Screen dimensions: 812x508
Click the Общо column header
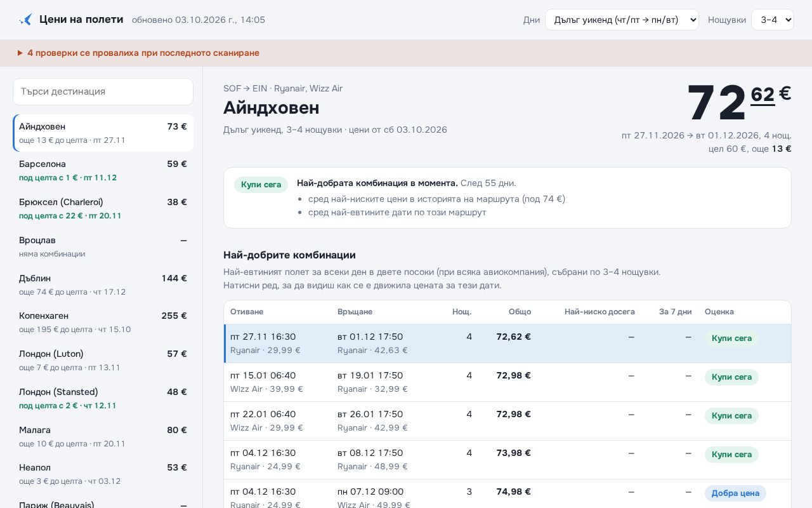[x=520, y=312]
